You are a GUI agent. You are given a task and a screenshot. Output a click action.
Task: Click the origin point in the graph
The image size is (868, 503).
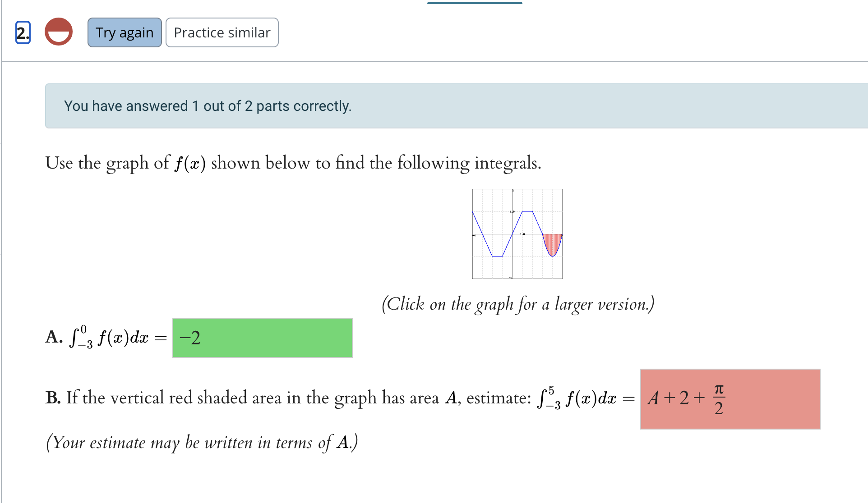(x=513, y=234)
